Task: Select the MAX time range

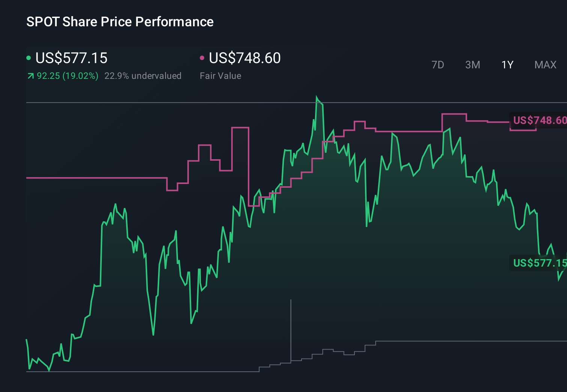Action: click(545, 65)
